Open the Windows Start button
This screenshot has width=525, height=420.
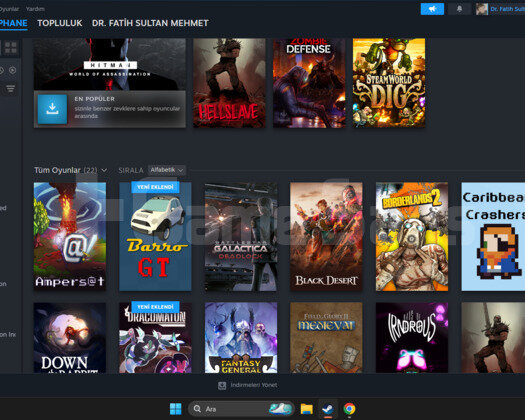175,409
